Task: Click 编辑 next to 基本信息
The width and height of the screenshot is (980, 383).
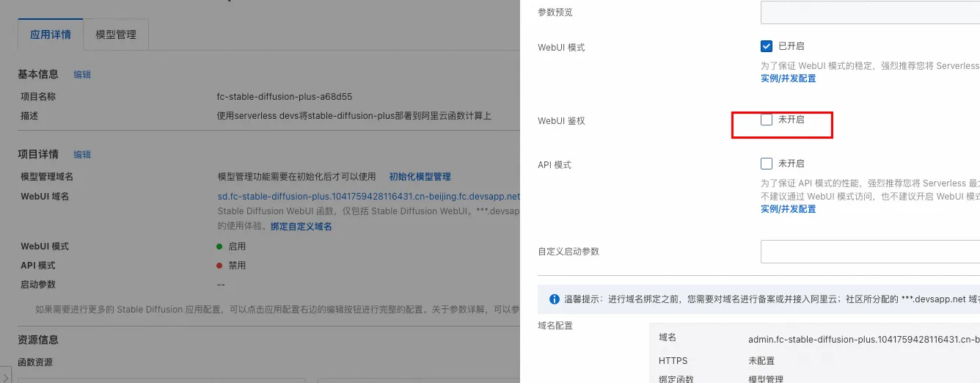Action: click(x=82, y=75)
